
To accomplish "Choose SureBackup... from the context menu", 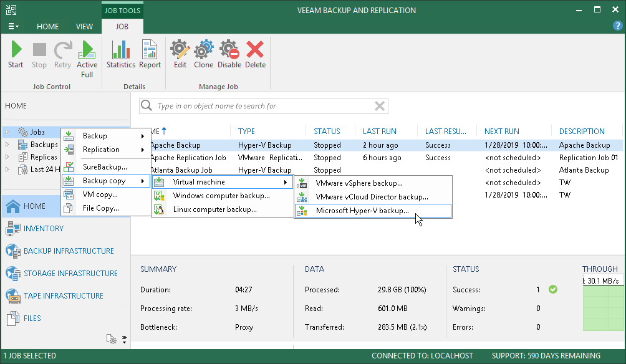I will pyautogui.click(x=105, y=167).
